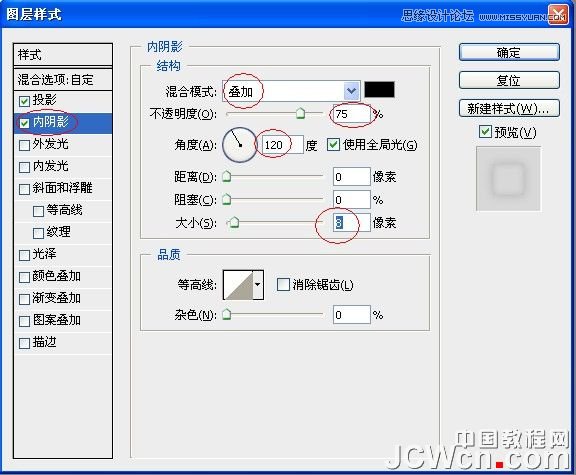Select 混合选项:自定 entry
576x475 pixels.
click(62, 79)
